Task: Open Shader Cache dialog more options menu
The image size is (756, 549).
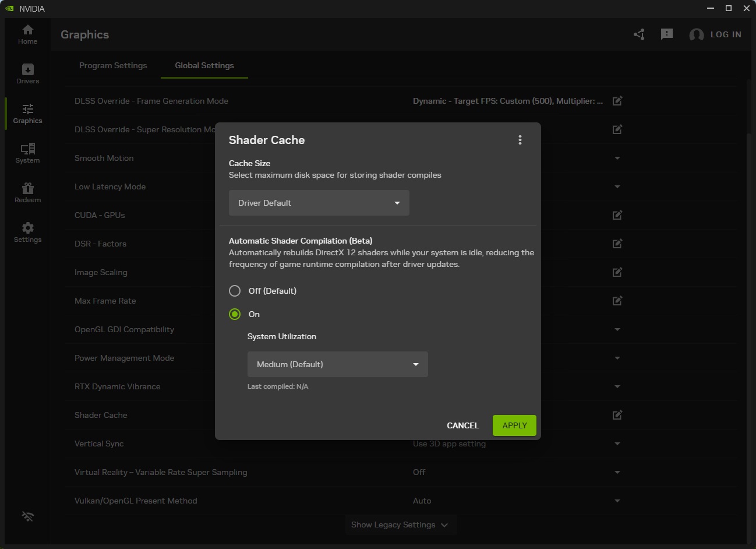Action: tap(520, 140)
